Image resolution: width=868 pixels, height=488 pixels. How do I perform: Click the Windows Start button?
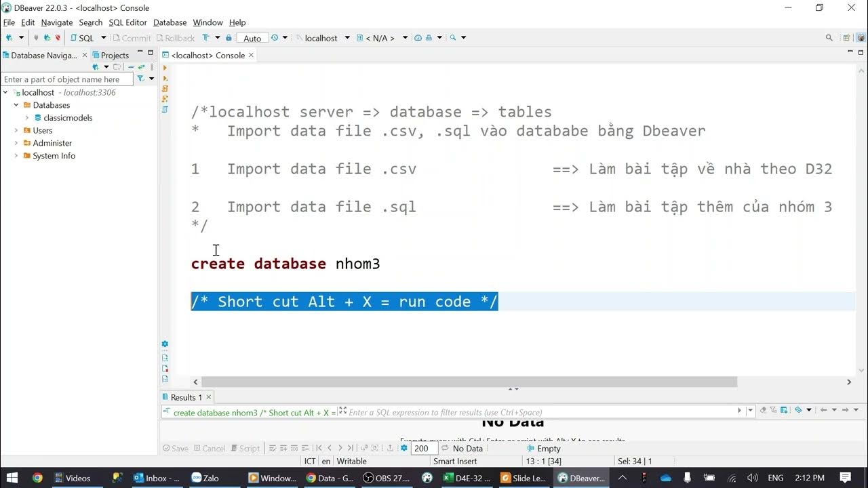coord(12,478)
